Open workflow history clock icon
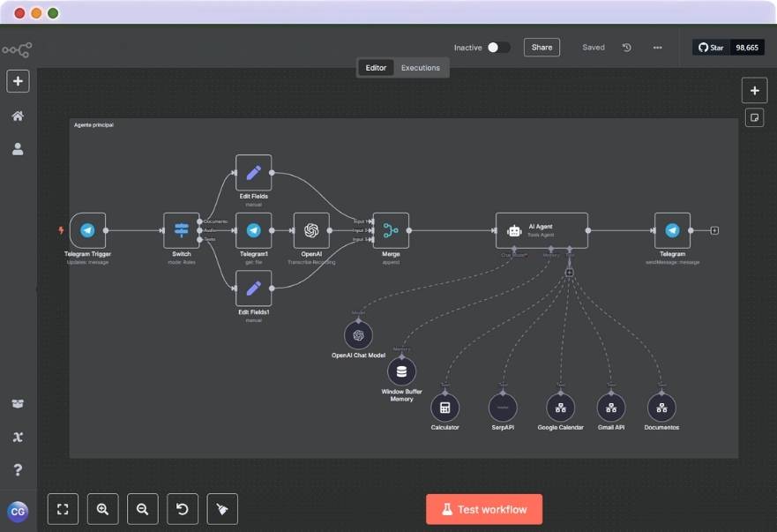The width and height of the screenshot is (777, 532). click(x=627, y=48)
